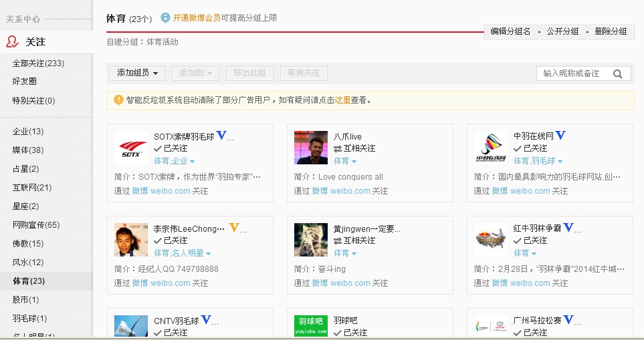Image resolution: width=644 pixels, height=340 pixels.
Task: Click 编辑分组名 button
Action: pyautogui.click(x=510, y=31)
